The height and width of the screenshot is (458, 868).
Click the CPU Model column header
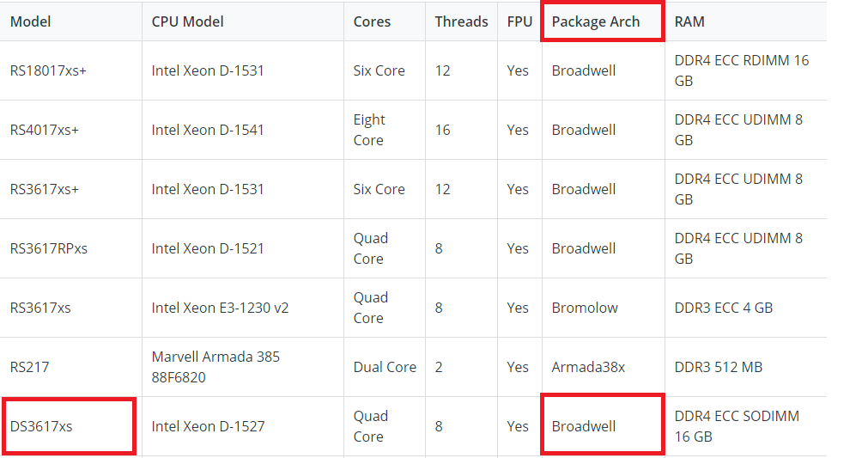(188, 21)
